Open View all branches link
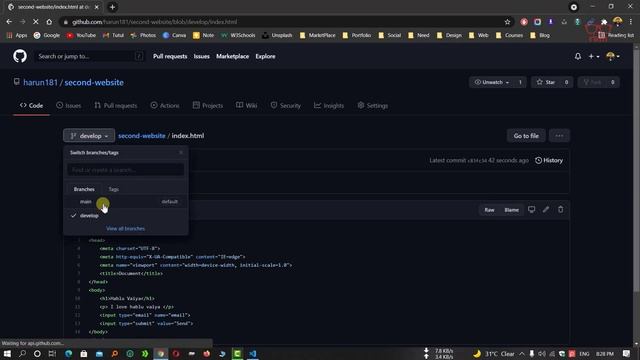This screenshot has width=640, height=360. (x=126, y=229)
